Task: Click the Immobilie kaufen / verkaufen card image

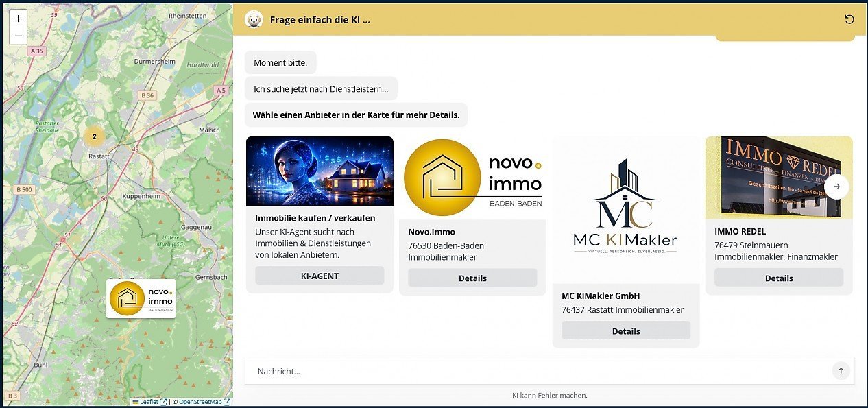Action: (320, 171)
